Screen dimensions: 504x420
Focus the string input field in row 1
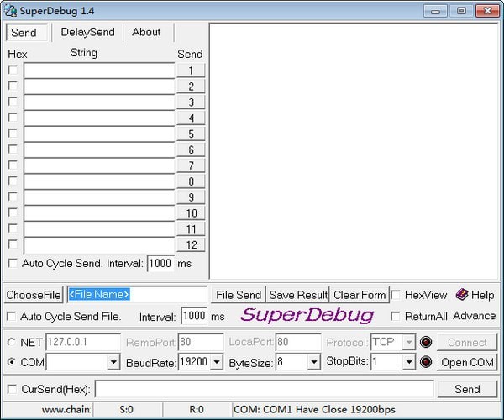(x=99, y=71)
